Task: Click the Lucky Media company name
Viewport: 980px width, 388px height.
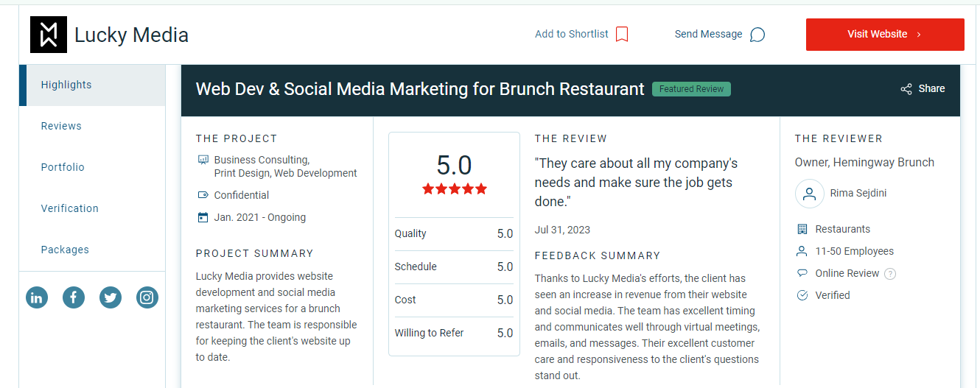Action: coord(131,35)
